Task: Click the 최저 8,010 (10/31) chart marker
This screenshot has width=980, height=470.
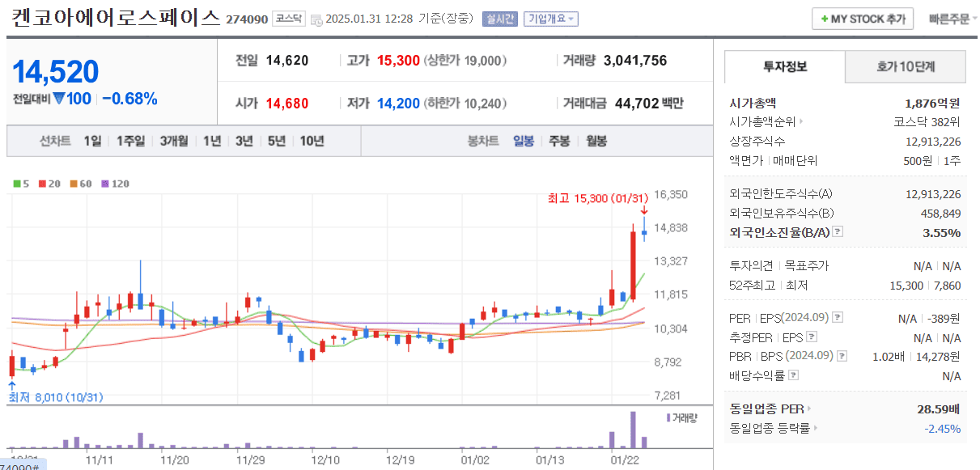Action: (x=56, y=397)
